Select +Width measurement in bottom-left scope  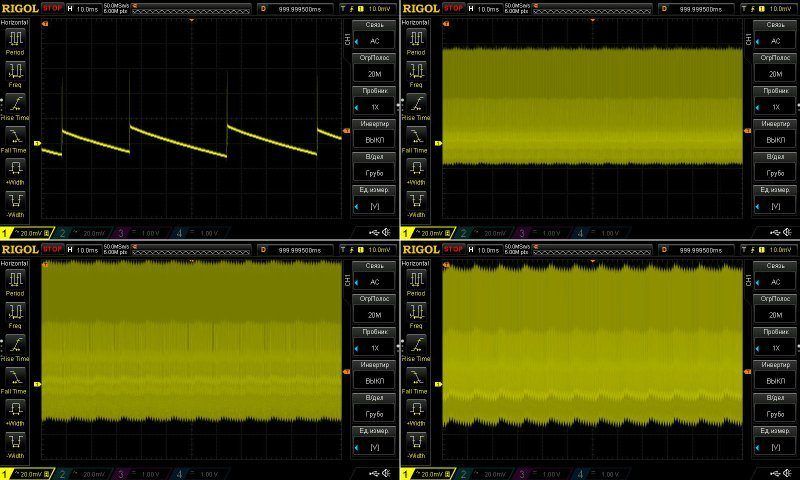pyautogui.click(x=15, y=411)
